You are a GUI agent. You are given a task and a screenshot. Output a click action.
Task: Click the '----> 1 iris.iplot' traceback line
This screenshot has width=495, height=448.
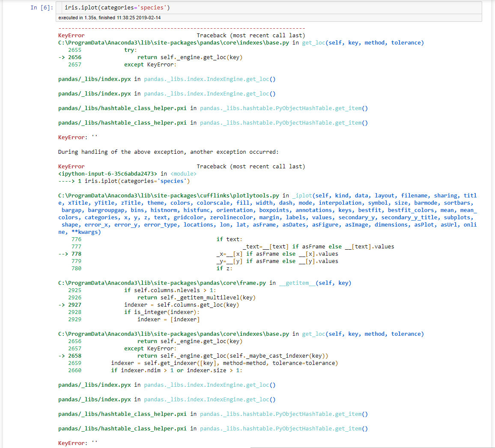point(124,181)
